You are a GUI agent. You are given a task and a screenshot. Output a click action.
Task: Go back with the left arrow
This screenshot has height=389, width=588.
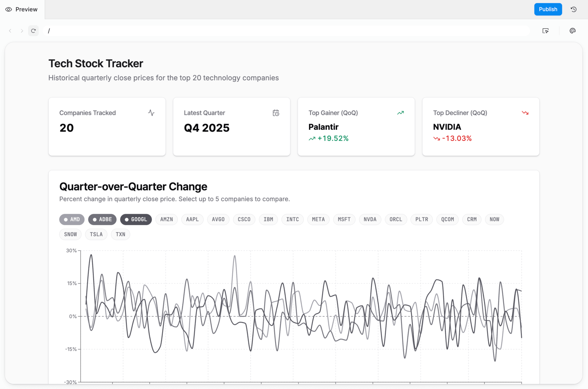[x=10, y=31]
